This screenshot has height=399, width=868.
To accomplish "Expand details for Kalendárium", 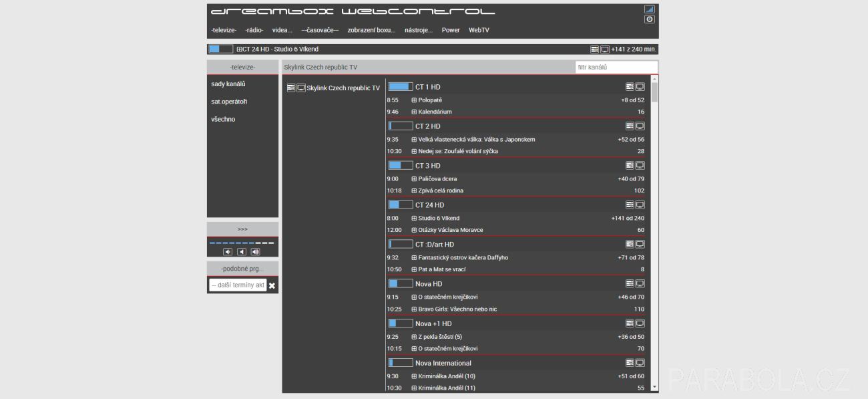I will 414,112.
